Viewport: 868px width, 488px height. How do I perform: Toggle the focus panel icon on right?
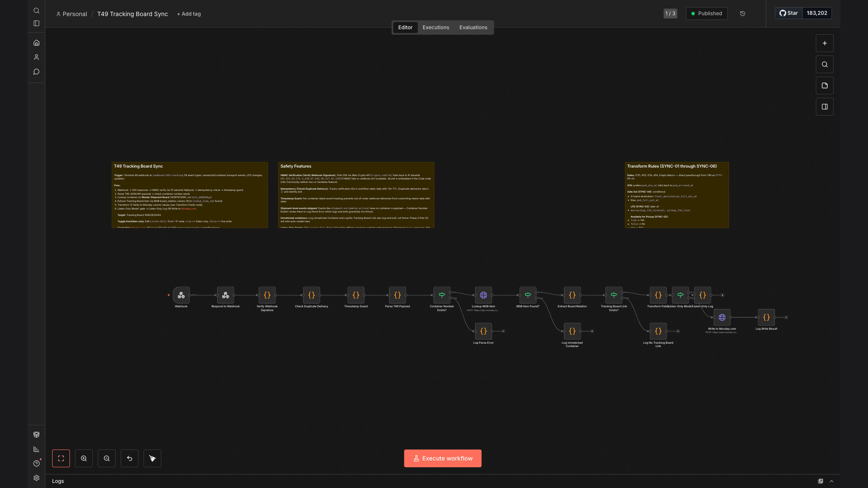click(x=825, y=107)
